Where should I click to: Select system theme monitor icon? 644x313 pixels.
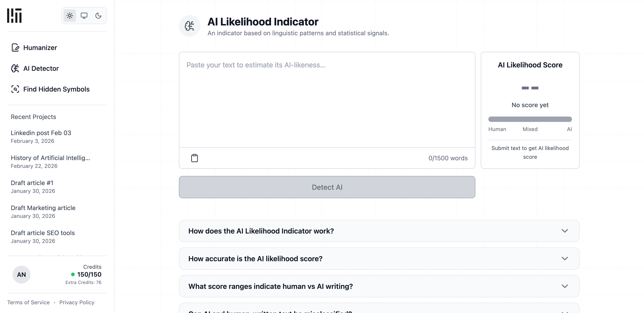(84, 16)
